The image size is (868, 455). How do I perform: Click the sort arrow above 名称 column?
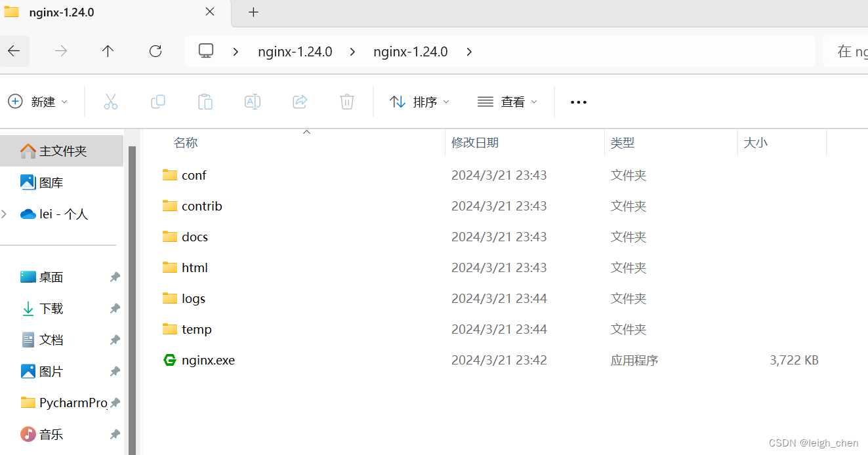[306, 132]
